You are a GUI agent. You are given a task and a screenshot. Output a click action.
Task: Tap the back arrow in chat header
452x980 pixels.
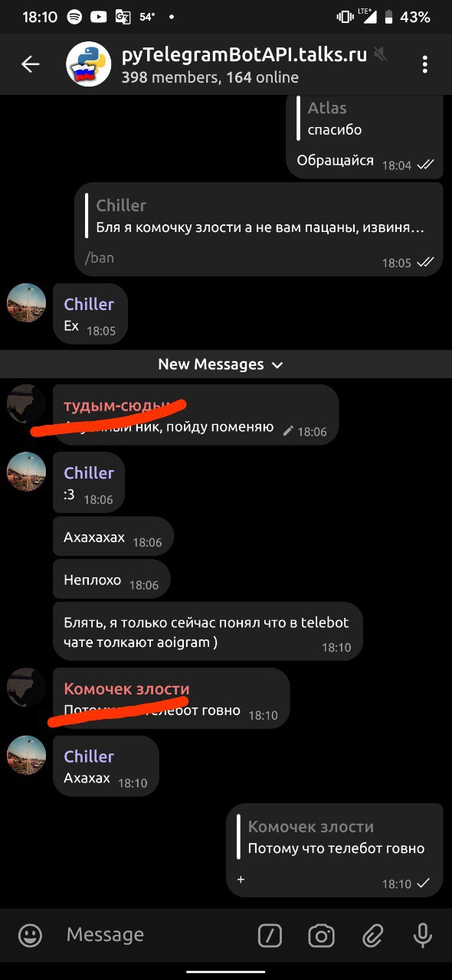[30, 64]
